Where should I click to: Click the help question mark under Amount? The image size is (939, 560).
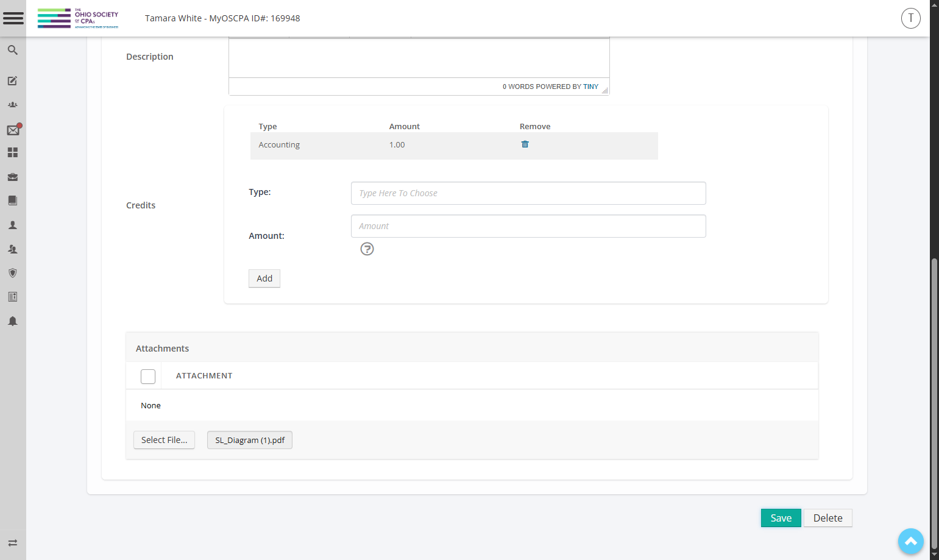[x=367, y=249]
